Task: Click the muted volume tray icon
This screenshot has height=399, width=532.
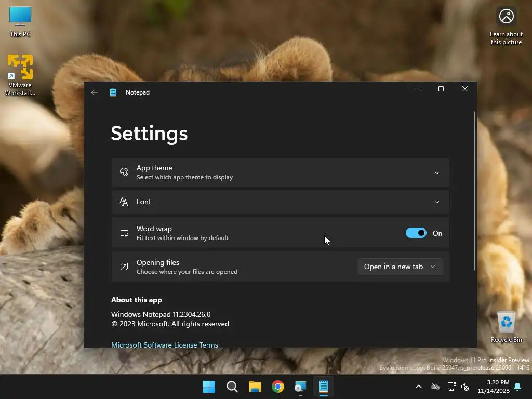Action: (x=465, y=387)
